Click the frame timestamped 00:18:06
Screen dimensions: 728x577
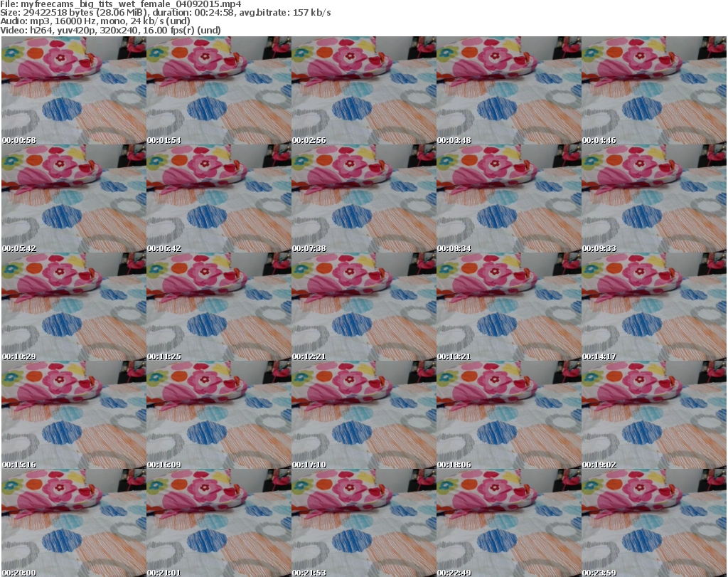click(509, 415)
